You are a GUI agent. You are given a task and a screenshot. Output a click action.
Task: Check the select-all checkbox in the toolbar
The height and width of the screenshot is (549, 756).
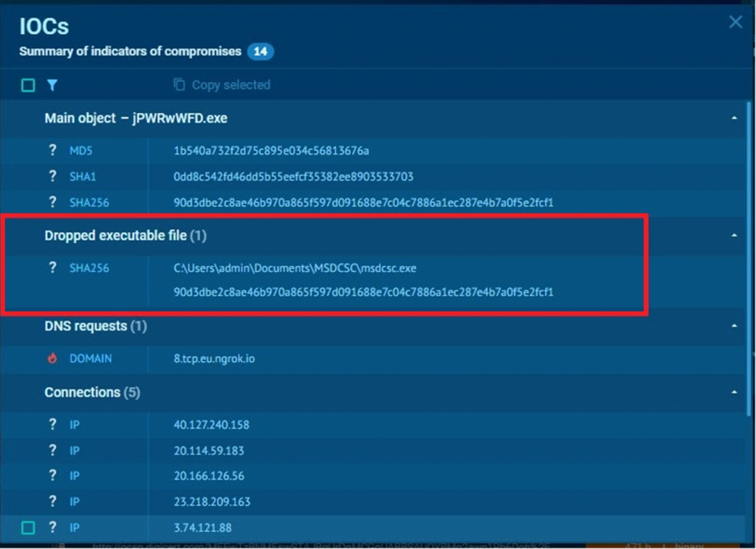[27, 85]
